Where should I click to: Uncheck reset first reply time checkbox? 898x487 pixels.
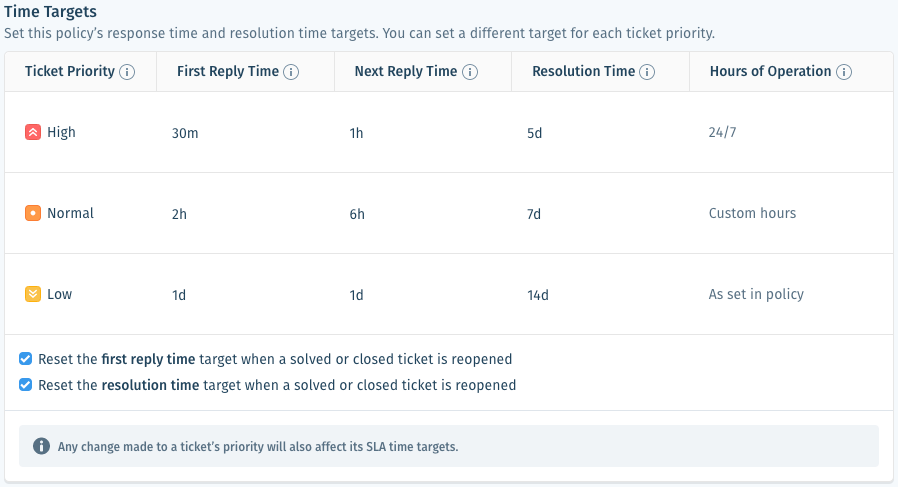pos(25,359)
